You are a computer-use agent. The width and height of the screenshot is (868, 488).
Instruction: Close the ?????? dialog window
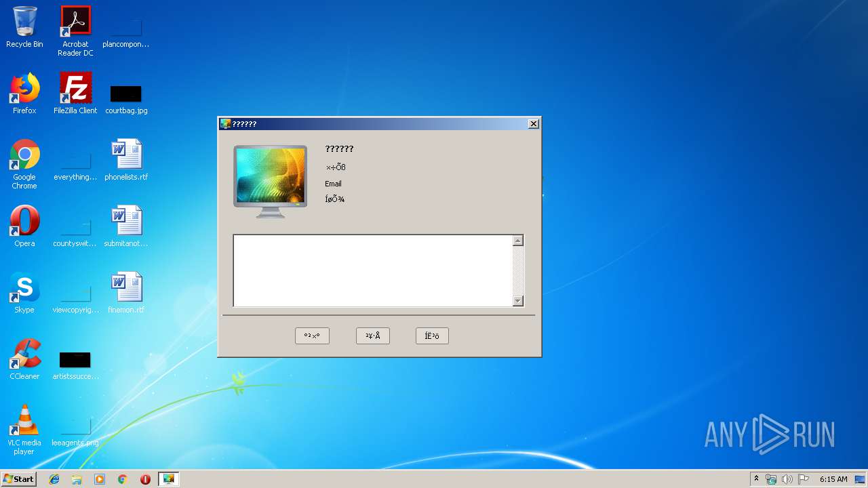(534, 123)
